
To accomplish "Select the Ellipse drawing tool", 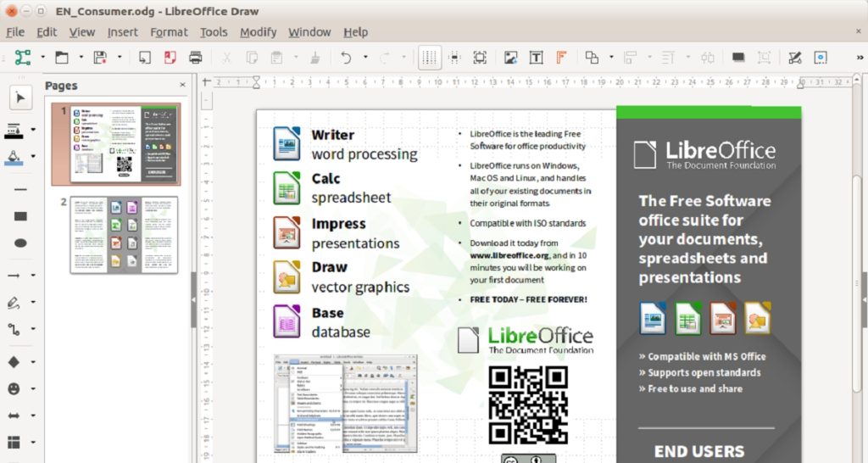I will (20, 243).
